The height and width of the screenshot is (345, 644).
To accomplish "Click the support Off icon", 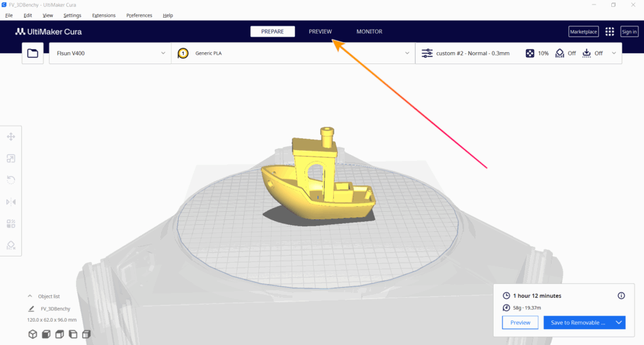I will (560, 53).
